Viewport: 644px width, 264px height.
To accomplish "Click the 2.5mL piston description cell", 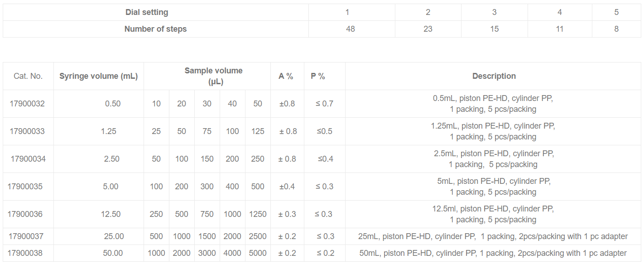I will [493, 159].
